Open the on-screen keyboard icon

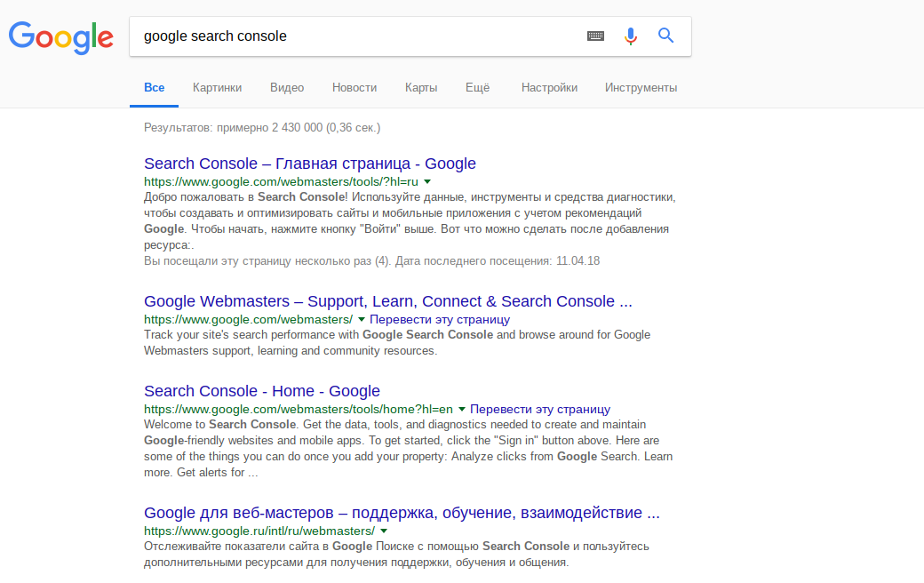pos(596,36)
